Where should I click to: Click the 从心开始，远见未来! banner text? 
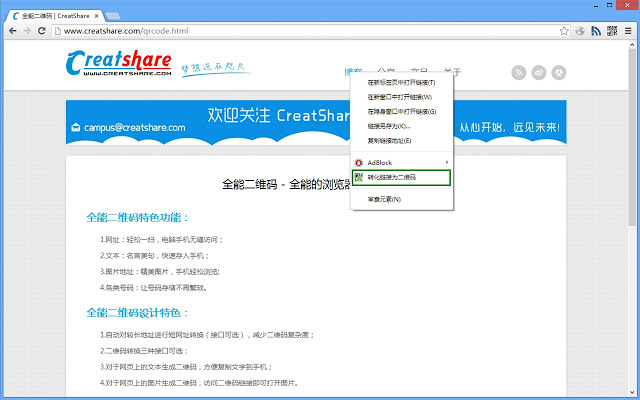[510, 127]
